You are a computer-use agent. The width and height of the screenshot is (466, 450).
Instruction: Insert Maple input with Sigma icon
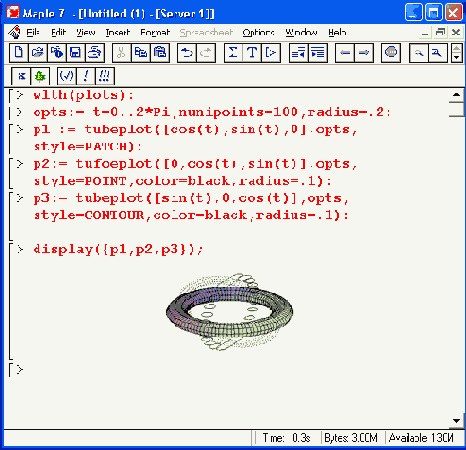233,53
